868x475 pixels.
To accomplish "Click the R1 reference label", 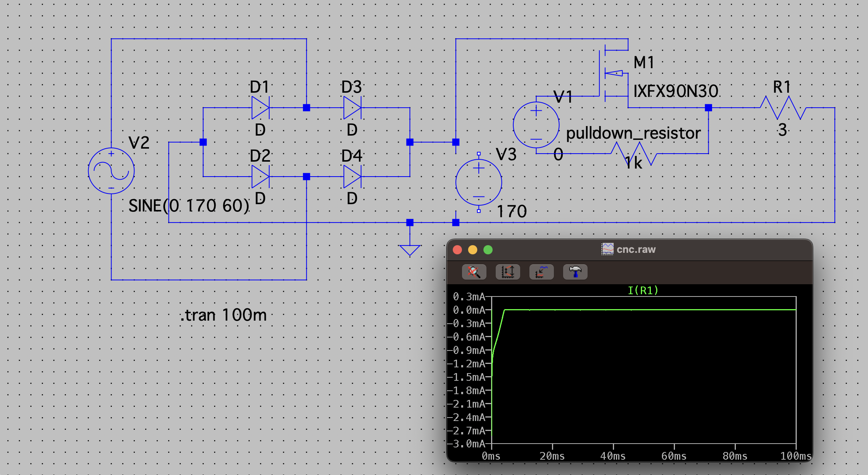I will (782, 87).
